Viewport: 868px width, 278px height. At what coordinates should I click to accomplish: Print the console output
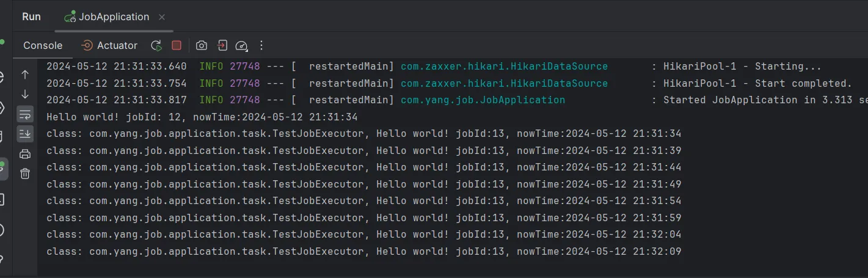25,154
